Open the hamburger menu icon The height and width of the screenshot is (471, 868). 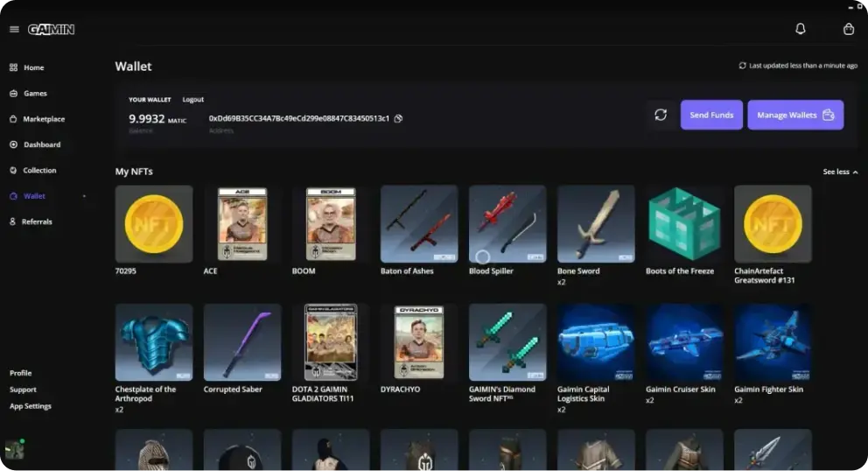14,30
